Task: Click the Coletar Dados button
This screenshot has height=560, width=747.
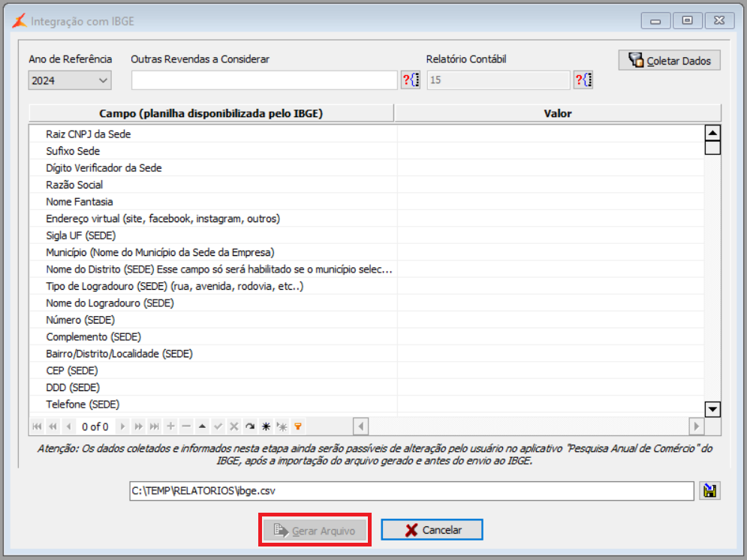Action: pyautogui.click(x=670, y=61)
